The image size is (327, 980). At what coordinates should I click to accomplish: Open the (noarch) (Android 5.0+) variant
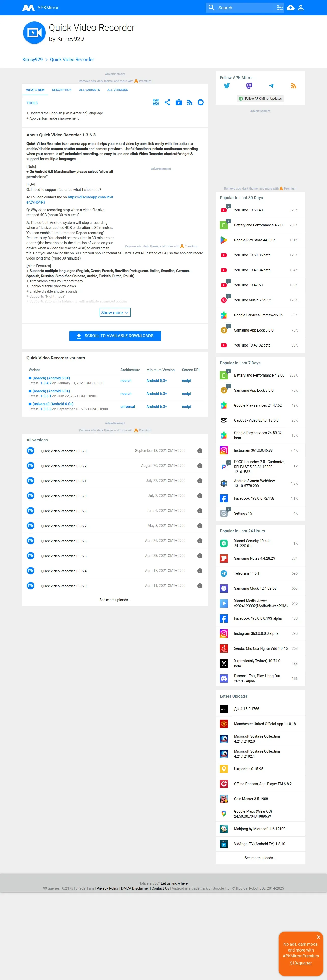(x=51, y=378)
